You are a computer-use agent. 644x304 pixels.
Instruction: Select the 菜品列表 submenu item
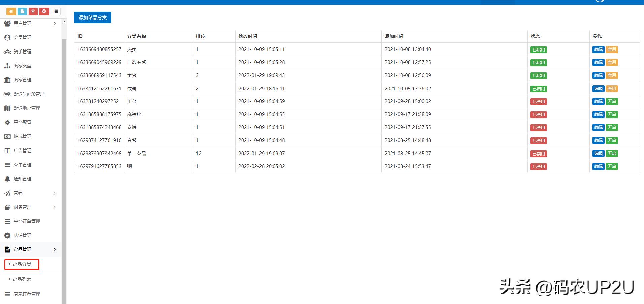22,279
